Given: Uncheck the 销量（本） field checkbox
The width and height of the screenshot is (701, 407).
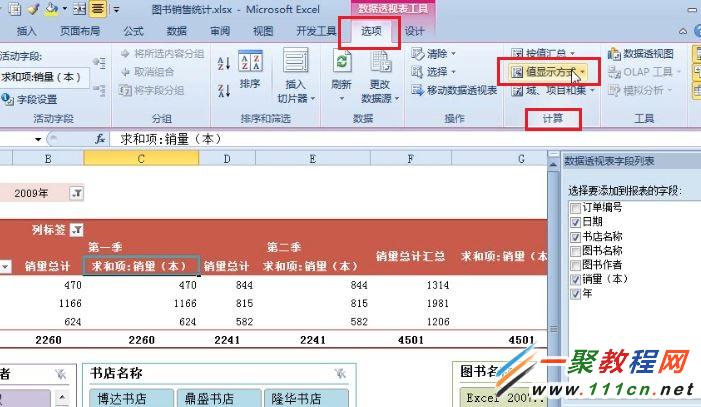Looking at the screenshot, I should click(x=575, y=280).
